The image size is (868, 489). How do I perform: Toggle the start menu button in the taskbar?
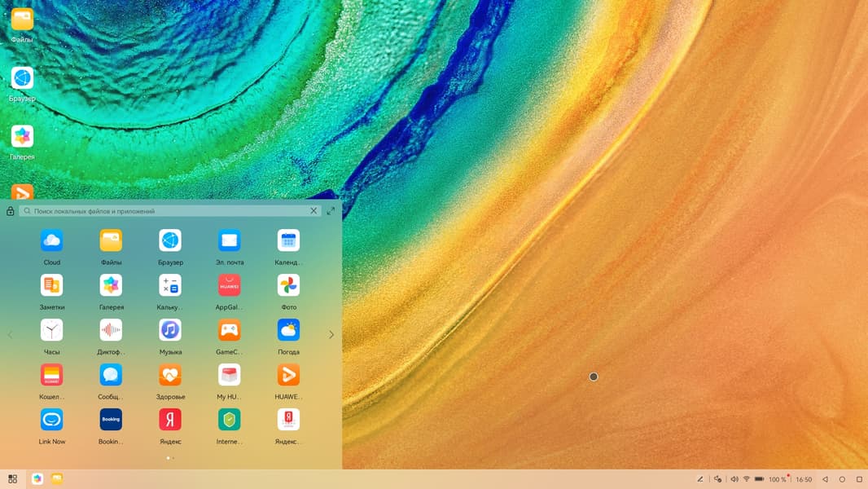[x=13, y=479]
